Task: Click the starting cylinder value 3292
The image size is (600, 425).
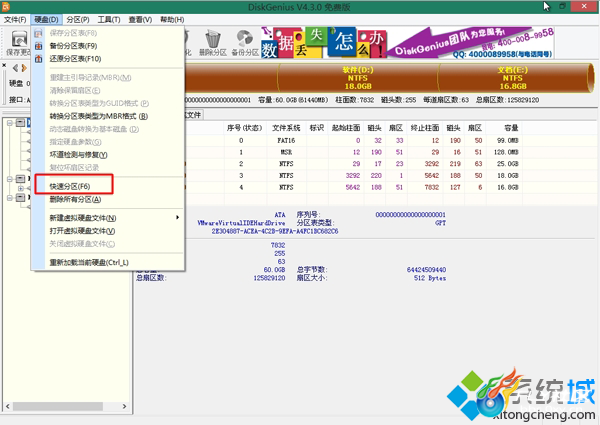Action: [x=353, y=176]
